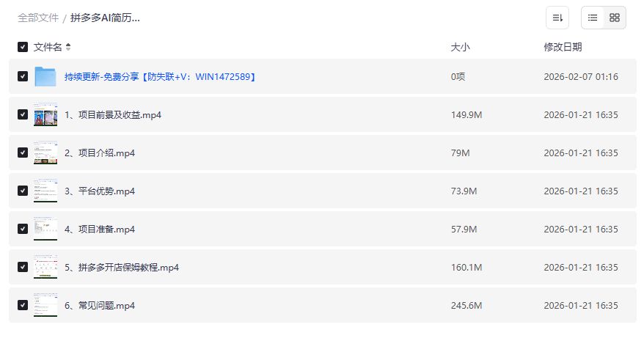Click thumbnail of 4、项目准备.mp4
Viewport: 644px width, 363px height.
click(45, 229)
